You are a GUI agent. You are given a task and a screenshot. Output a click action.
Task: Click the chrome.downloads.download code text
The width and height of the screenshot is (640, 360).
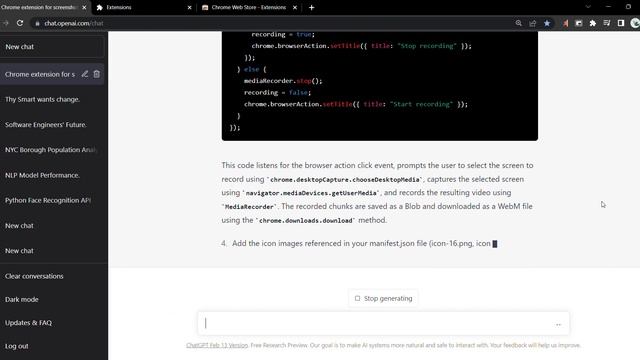306,220
